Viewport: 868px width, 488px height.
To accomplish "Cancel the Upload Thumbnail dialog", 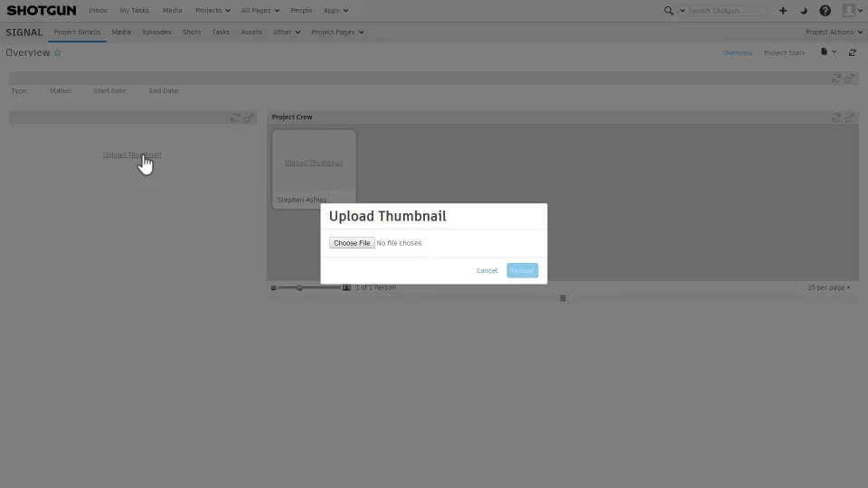I will tap(486, 270).
